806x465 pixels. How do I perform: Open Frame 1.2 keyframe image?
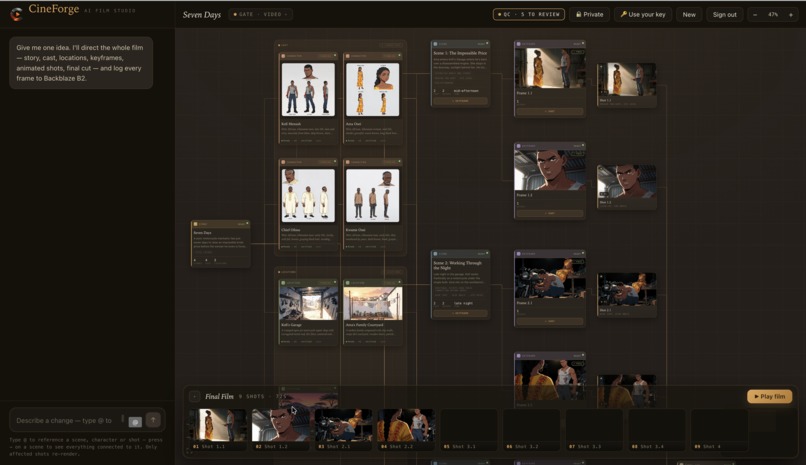[549, 170]
